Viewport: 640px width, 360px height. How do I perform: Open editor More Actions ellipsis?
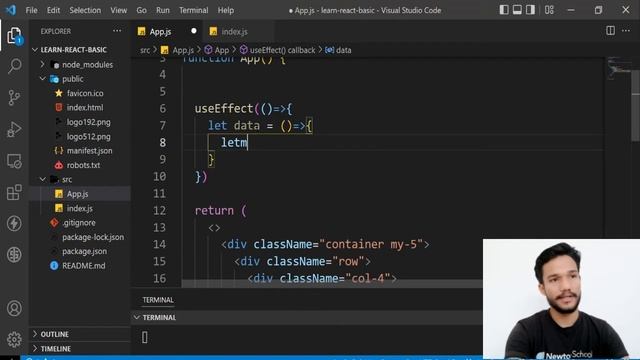click(x=626, y=31)
